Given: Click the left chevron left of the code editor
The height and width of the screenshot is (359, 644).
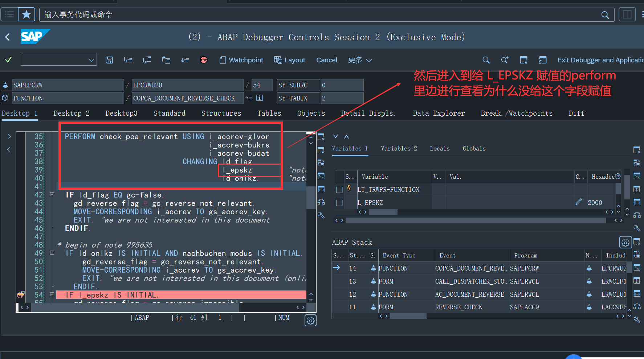Looking at the screenshot, I should 9,149.
